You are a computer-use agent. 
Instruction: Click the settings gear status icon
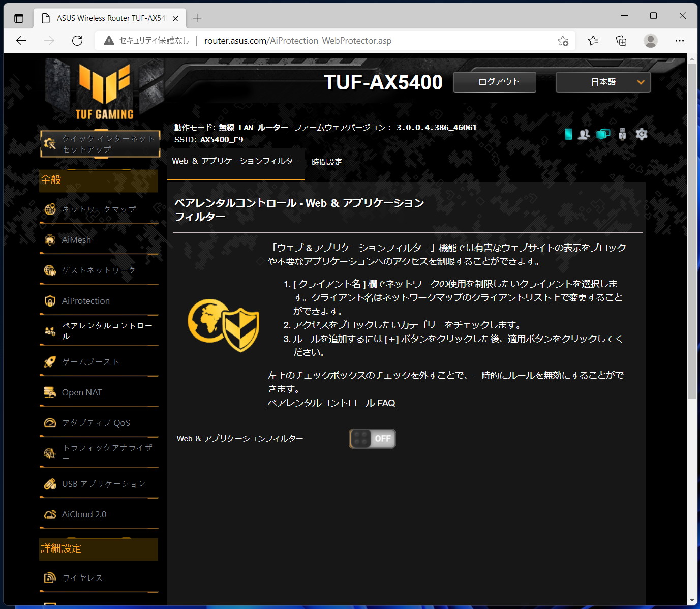point(642,134)
